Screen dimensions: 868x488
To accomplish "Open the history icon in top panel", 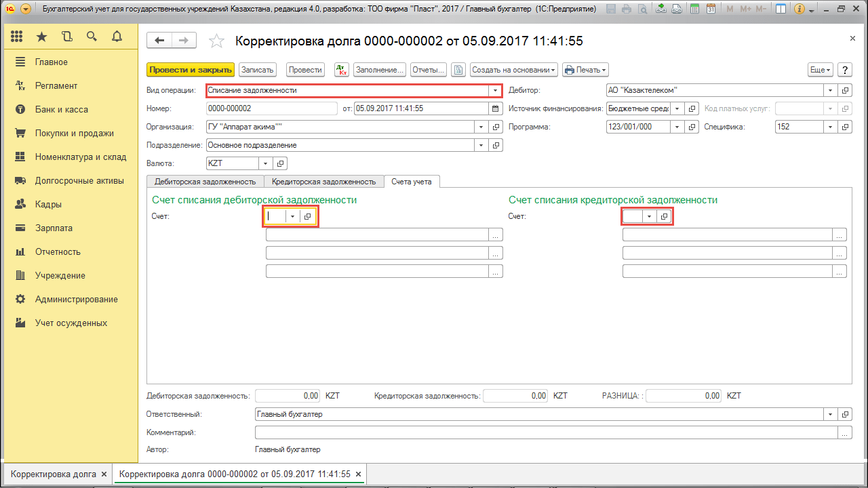I will [66, 37].
